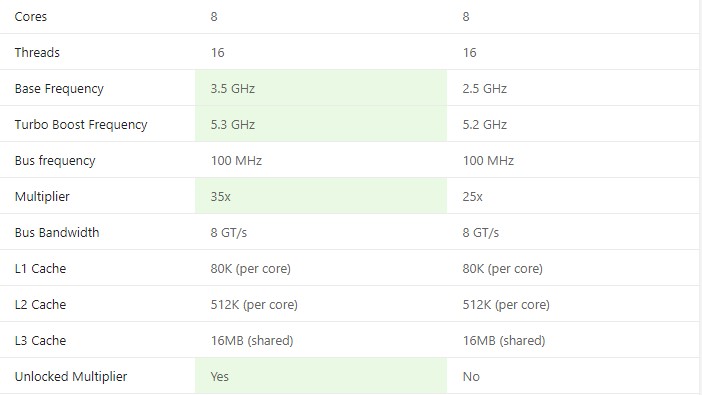Select the Turbo Boost Frequency label
Viewport: 702px width, 395px height.
(81, 125)
